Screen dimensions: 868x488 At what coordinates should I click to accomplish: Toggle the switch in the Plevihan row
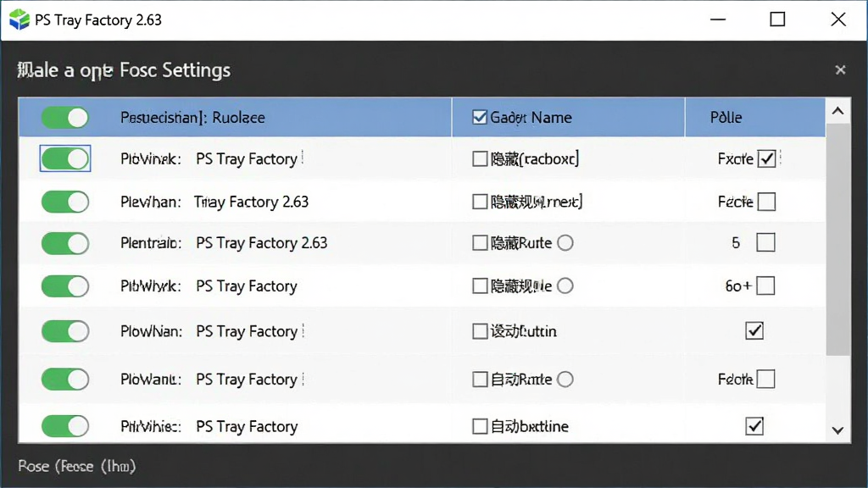[x=64, y=202]
